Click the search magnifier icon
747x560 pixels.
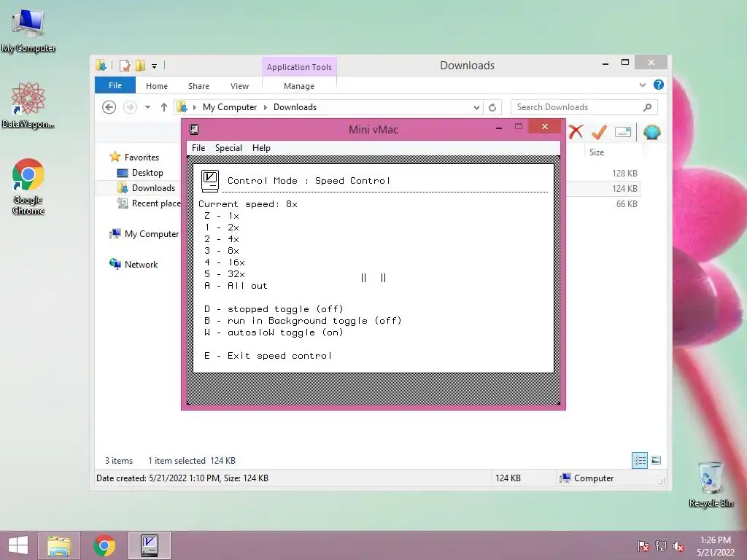647,107
